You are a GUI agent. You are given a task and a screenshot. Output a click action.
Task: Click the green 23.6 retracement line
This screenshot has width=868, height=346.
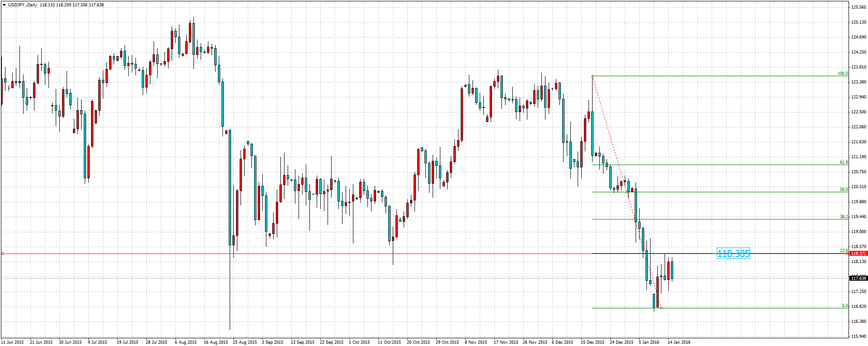pos(680,253)
